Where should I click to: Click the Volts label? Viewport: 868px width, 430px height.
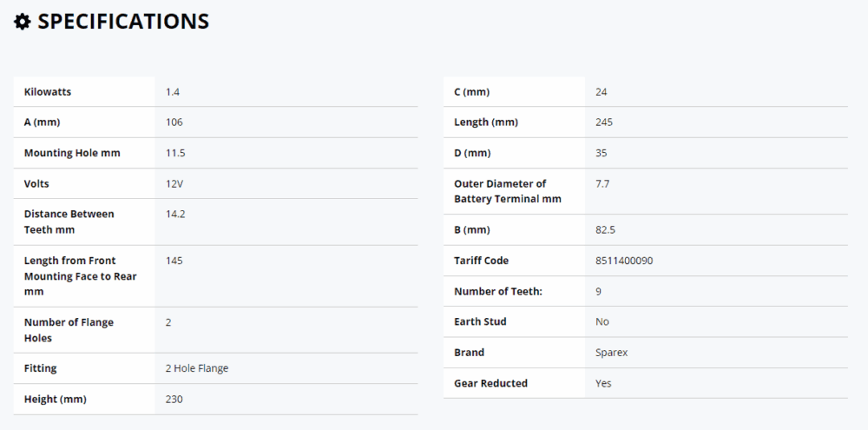[x=36, y=183]
